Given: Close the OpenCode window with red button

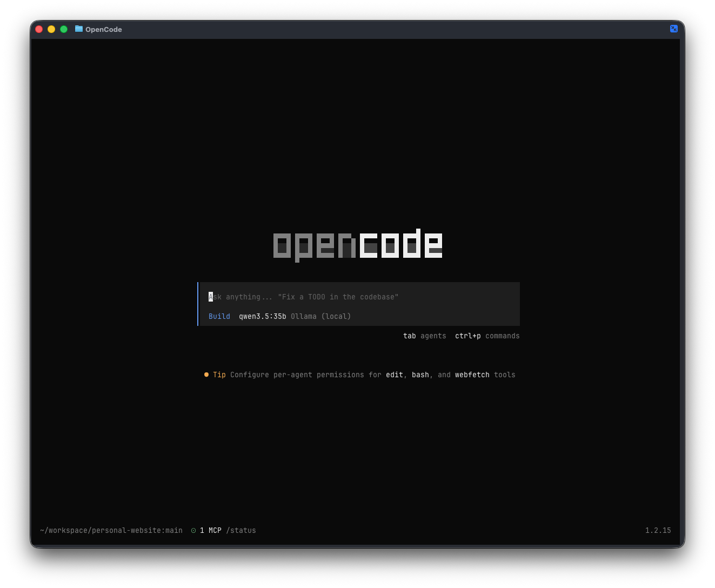Looking at the screenshot, I should [39, 29].
